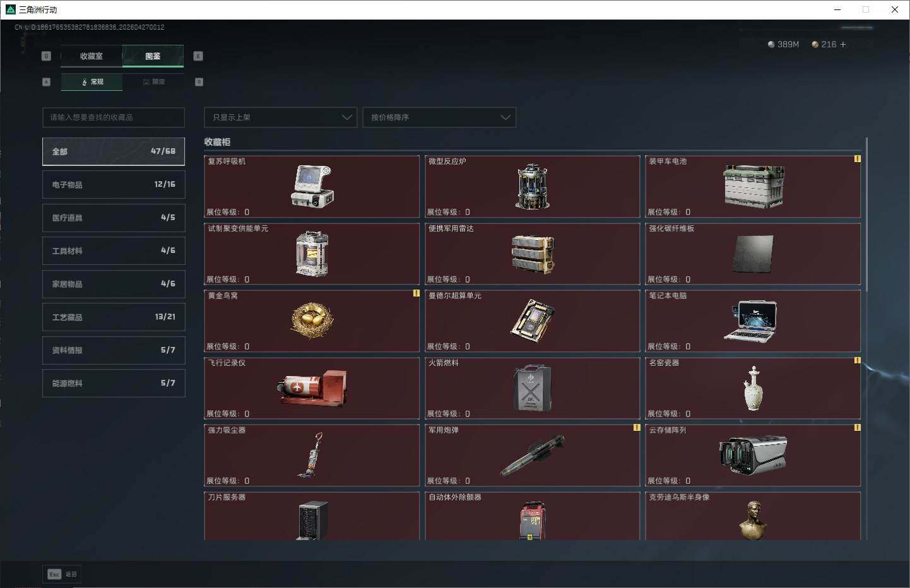
Task: Select the 克劳迪乌斯半身像 bust image
Action: (753, 520)
